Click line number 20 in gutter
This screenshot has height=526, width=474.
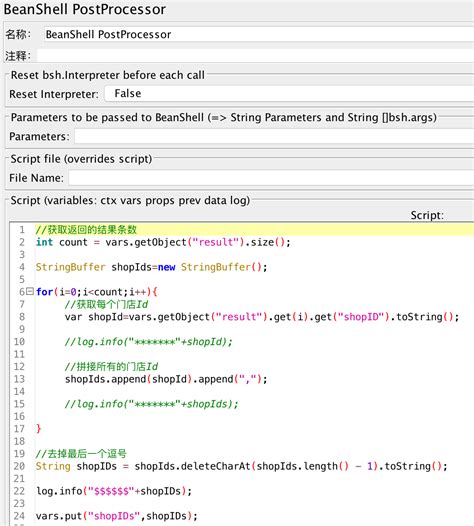point(19,466)
